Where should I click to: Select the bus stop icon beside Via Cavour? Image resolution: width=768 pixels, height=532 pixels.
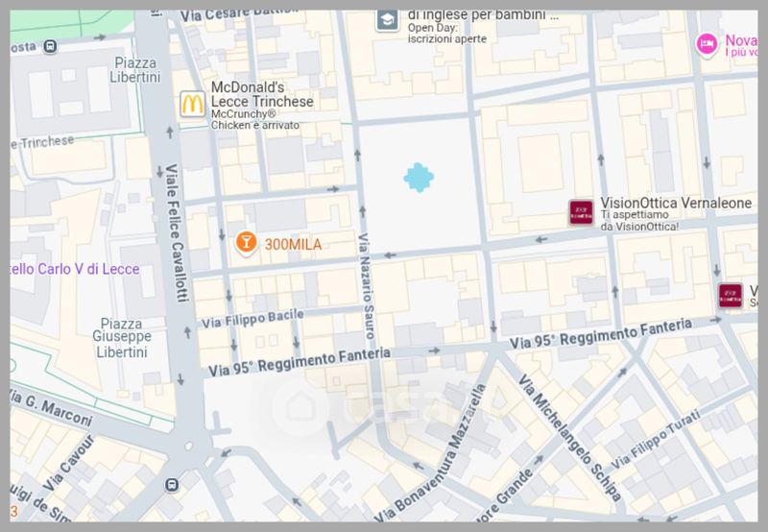click(172, 485)
